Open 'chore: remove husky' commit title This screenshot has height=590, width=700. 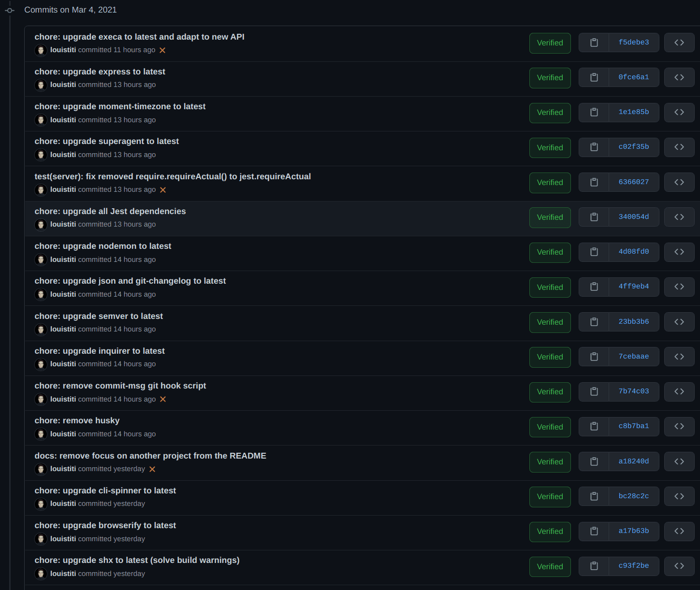(x=77, y=420)
